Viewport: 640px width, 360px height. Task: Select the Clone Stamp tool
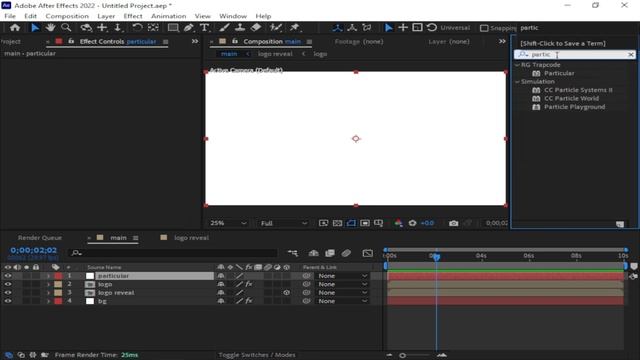point(240,28)
